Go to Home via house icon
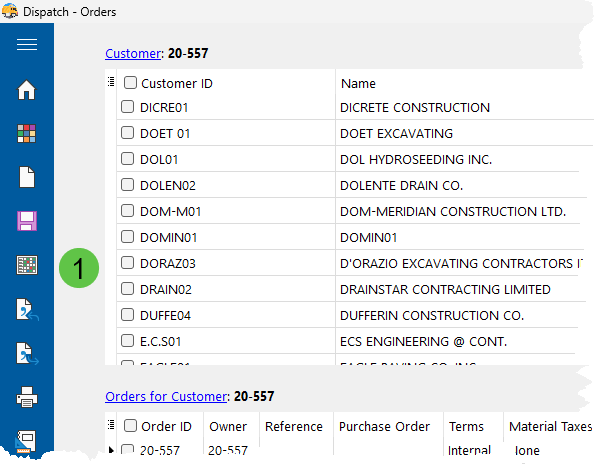 click(27, 90)
